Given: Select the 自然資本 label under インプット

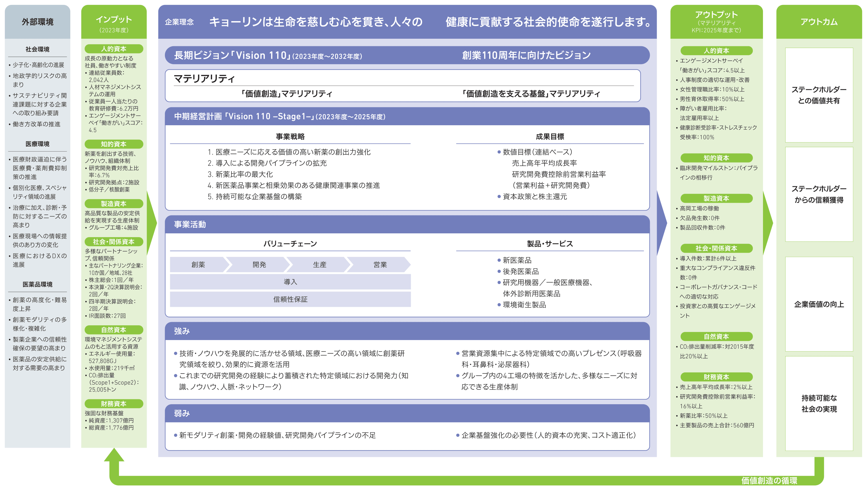Looking at the screenshot, I should (x=114, y=330).
